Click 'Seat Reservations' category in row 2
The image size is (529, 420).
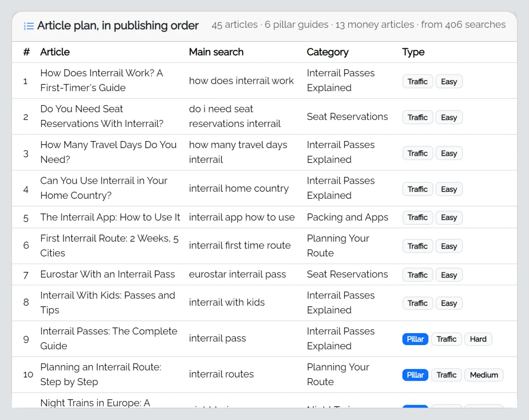[347, 117]
